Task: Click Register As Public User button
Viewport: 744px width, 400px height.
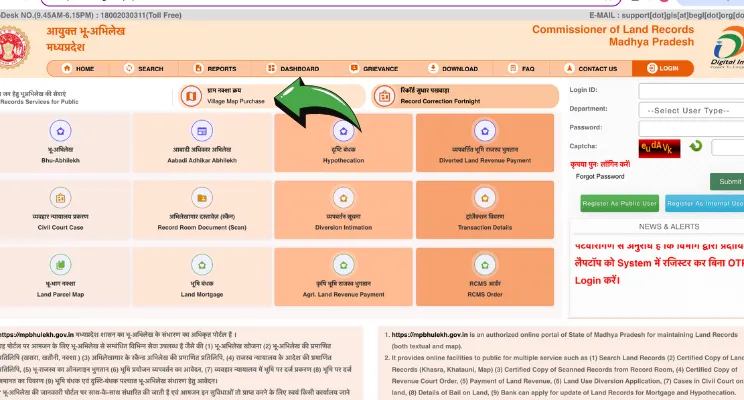Action: [619, 203]
